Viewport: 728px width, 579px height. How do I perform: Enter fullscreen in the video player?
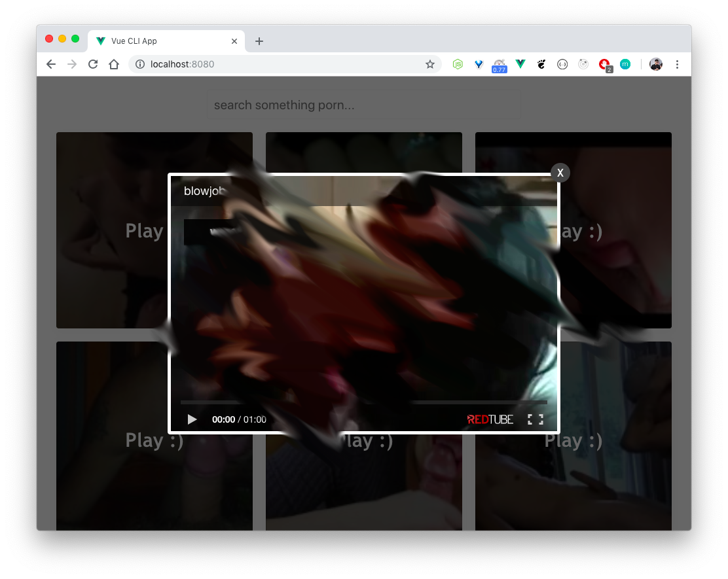536,419
